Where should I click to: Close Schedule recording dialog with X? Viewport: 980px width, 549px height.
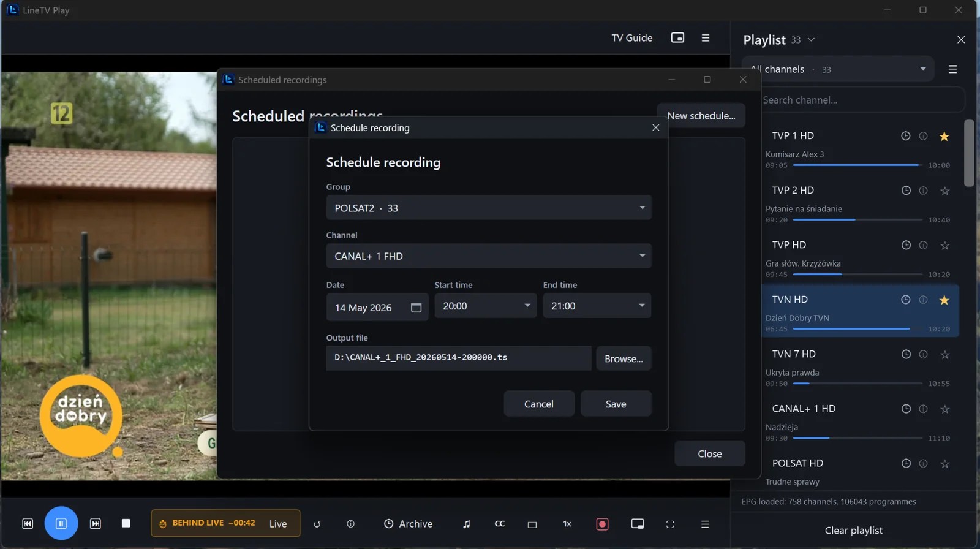[x=656, y=127]
